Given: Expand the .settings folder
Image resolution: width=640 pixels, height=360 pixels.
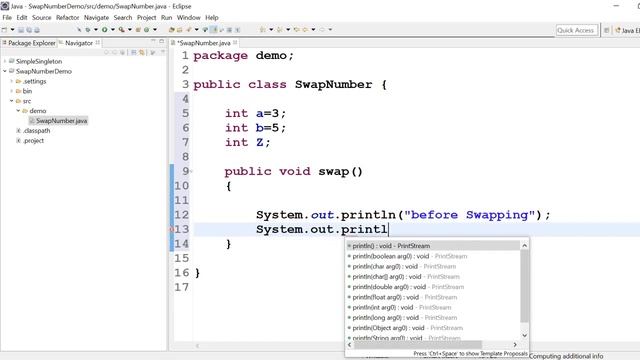Looking at the screenshot, I should pyautogui.click(x=11, y=81).
